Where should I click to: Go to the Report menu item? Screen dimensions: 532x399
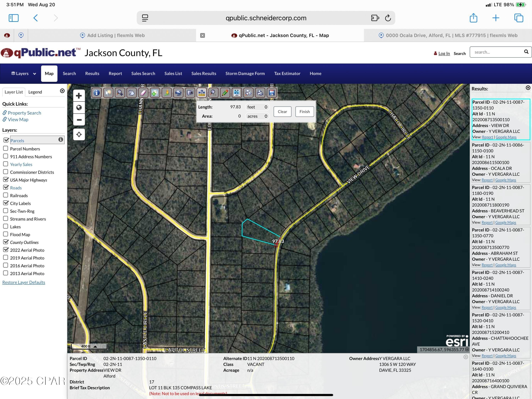click(115, 73)
